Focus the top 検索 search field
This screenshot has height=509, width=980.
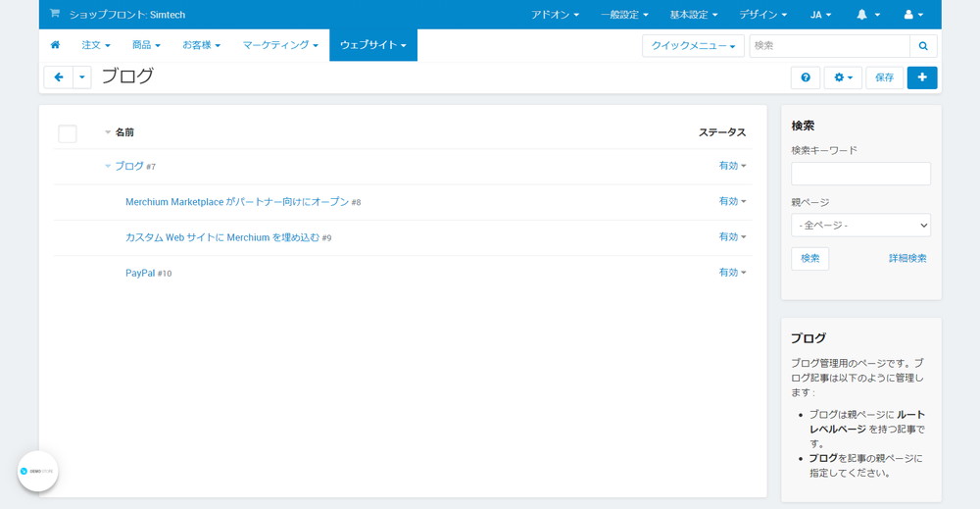coord(829,46)
